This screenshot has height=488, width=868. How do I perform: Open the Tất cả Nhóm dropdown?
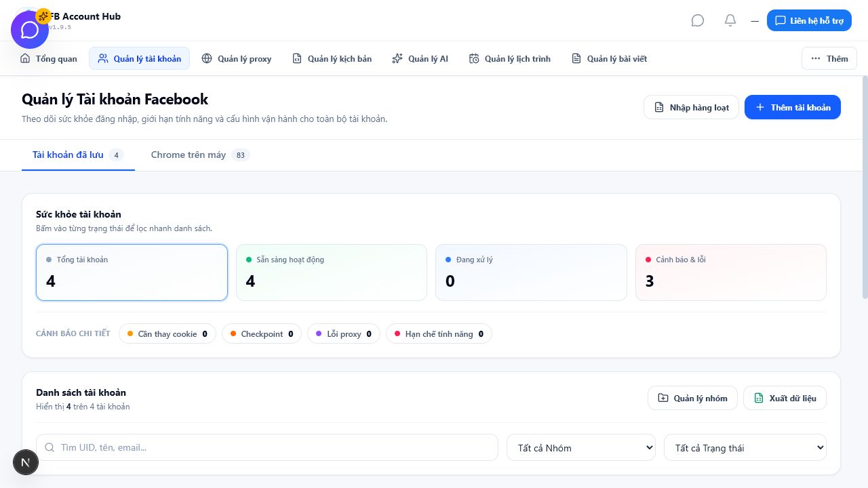click(x=581, y=447)
